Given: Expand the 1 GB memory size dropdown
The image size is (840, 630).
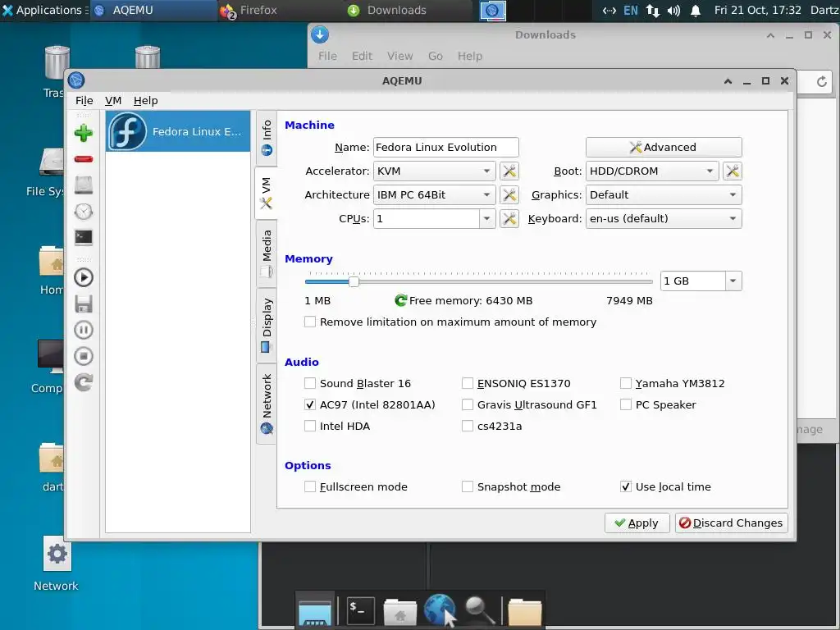Looking at the screenshot, I should (x=733, y=281).
